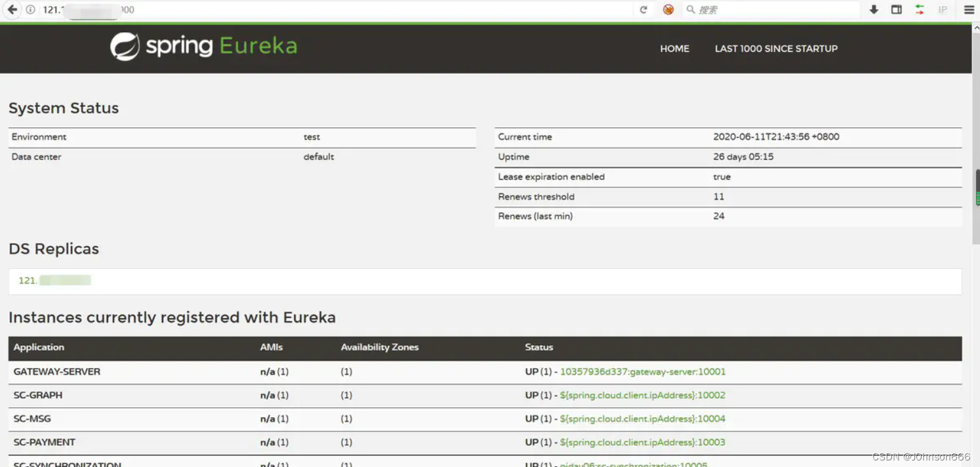Image resolution: width=980 pixels, height=467 pixels.
Task: Open the sidebar panel icon
Action: [896, 9]
